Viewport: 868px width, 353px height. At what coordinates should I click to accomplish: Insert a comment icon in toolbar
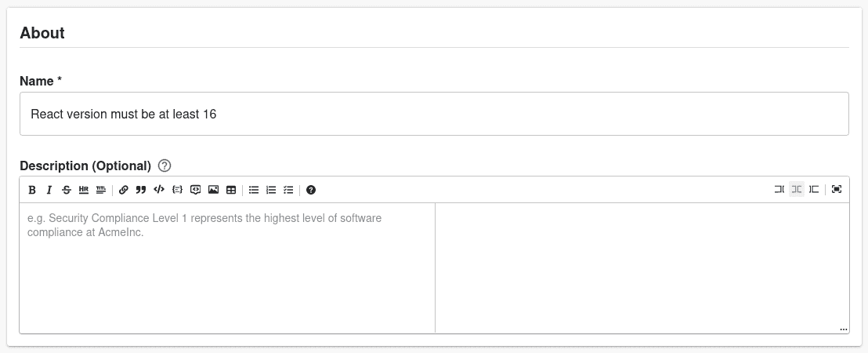195,190
